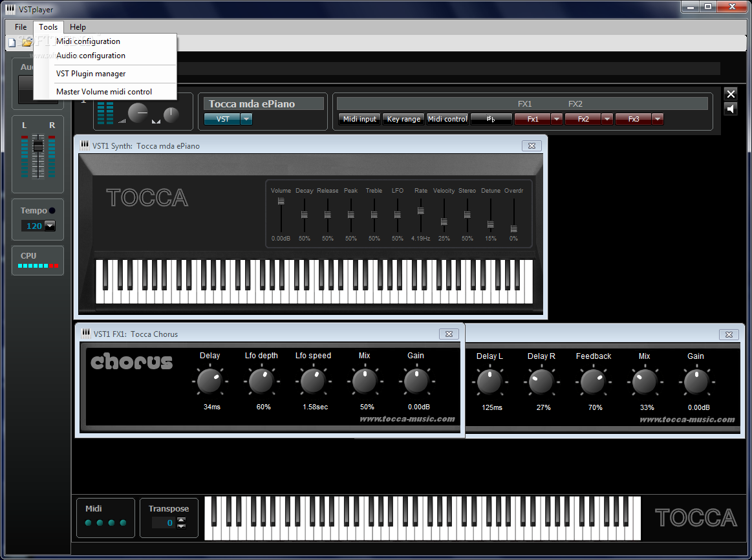Click the VST button

pyautogui.click(x=222, y=119)
